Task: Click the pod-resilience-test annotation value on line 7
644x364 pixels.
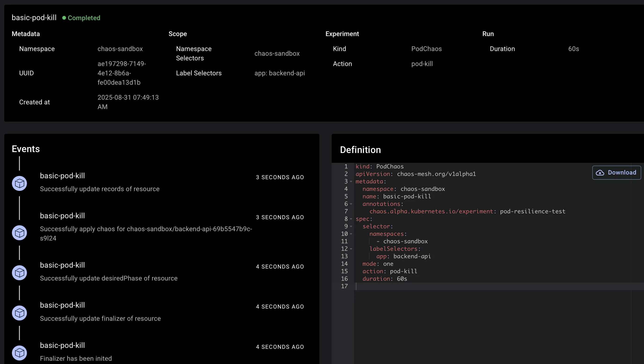Action: pyautogui.click(x=533, y=211)
